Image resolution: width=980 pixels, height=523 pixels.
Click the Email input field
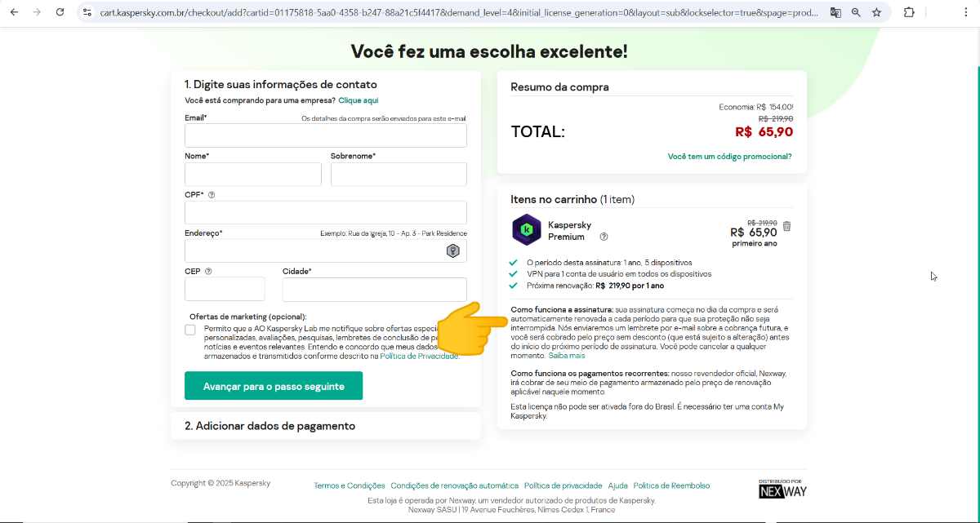click(325, 135)
